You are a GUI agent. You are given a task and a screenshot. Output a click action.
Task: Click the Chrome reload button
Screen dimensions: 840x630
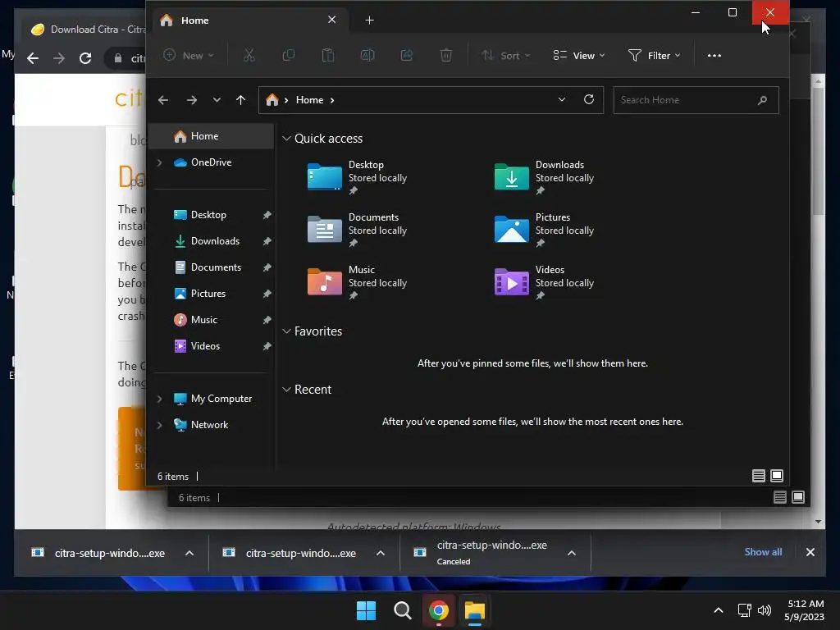pyautogui.click(x=85, y=58)
